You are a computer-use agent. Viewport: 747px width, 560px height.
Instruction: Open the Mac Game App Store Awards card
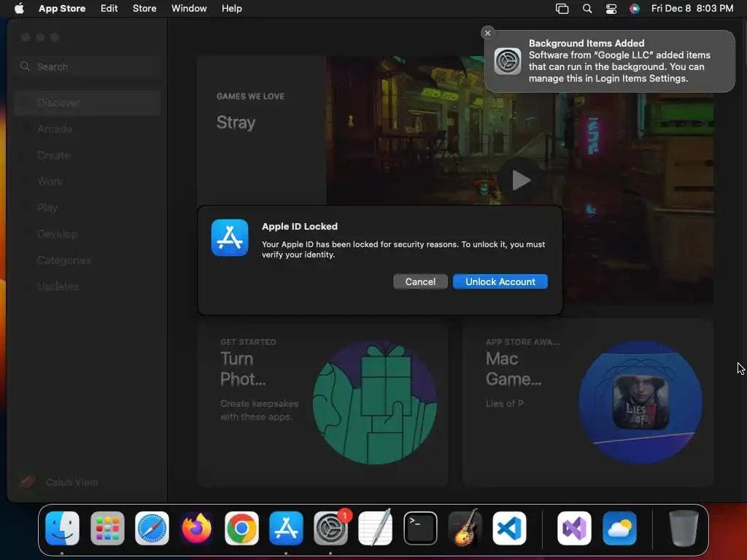pyautogui.click(x=587, y=402)
